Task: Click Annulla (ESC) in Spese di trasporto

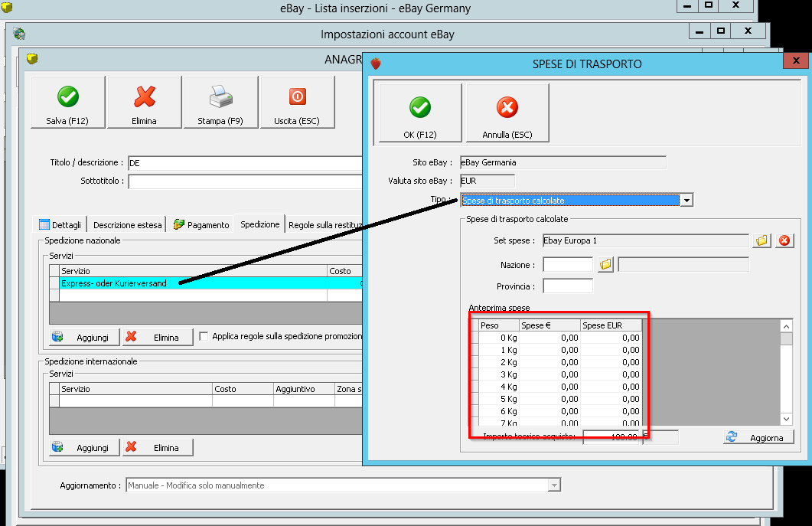Action: tap(507, 113)
